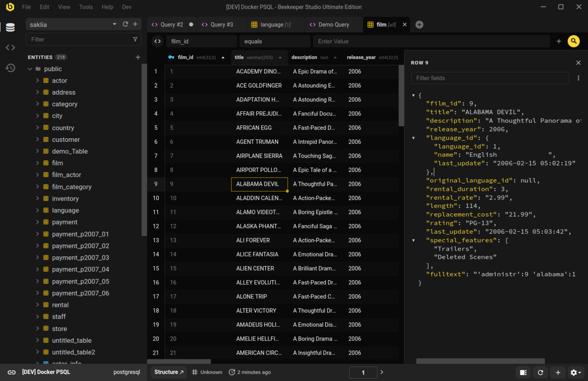Add another filter with plus icon
The height and width of the screenshot is (381, 588).
[x=559, y=41]
